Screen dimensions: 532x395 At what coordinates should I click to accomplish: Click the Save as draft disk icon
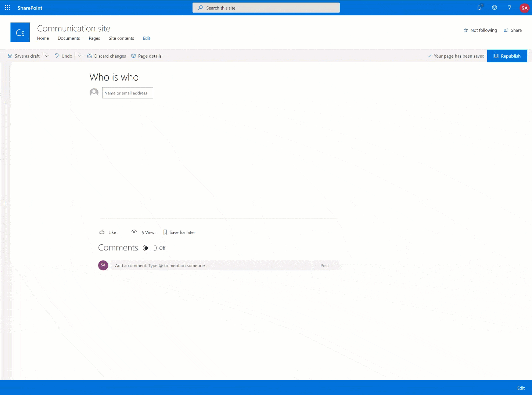pos(10,56)
